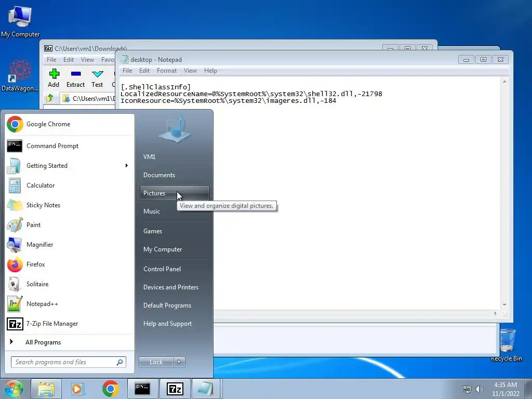
Task: Open VM1 user folder link
Action: coord(175,157)
